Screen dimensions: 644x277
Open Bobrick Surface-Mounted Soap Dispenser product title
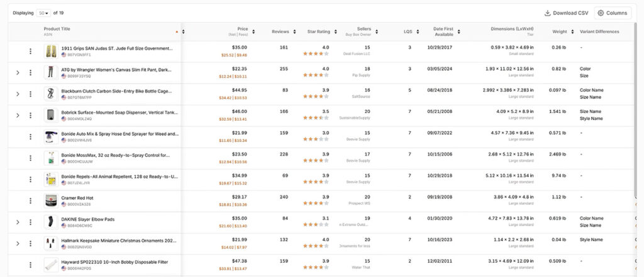pyautogui.click(x=116, y=112)
